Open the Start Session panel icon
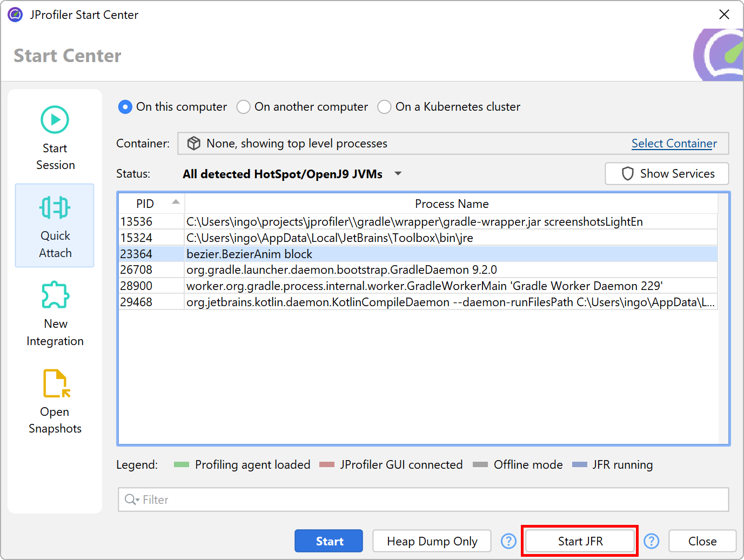744x560 pixels. coord(55,120)
